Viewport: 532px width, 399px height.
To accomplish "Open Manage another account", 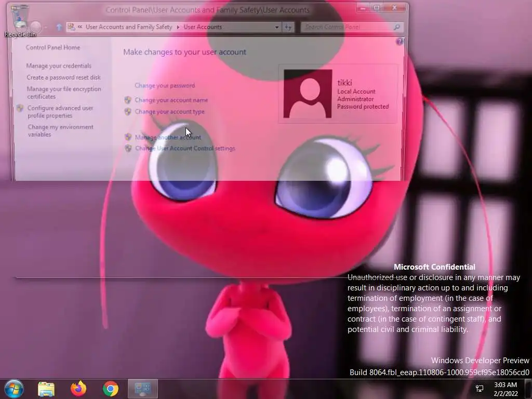I will [168, 137].
